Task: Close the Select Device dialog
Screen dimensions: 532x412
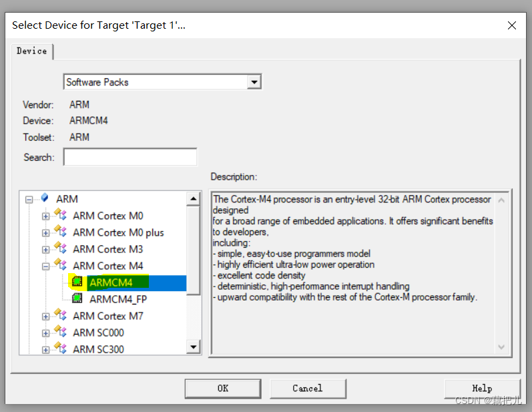Action: [512, 25]
